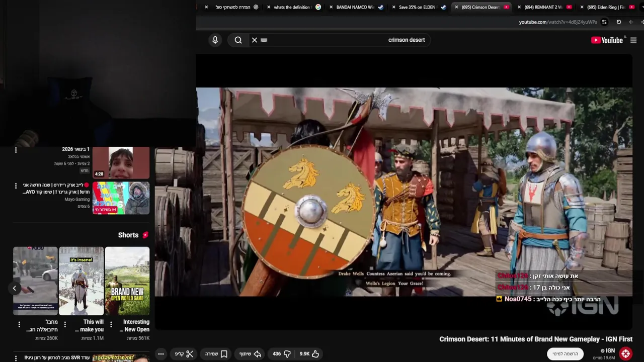
Task: Clear the search box with X
Action: (x=255, y=40)
